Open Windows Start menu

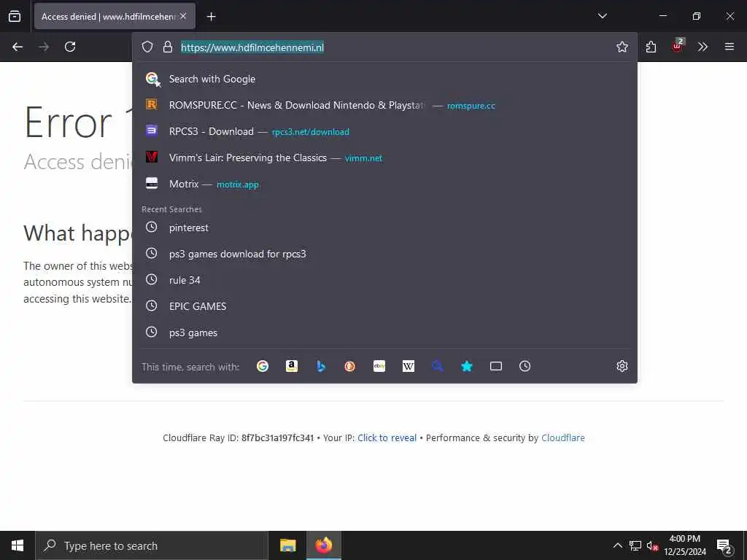(18, 545)
